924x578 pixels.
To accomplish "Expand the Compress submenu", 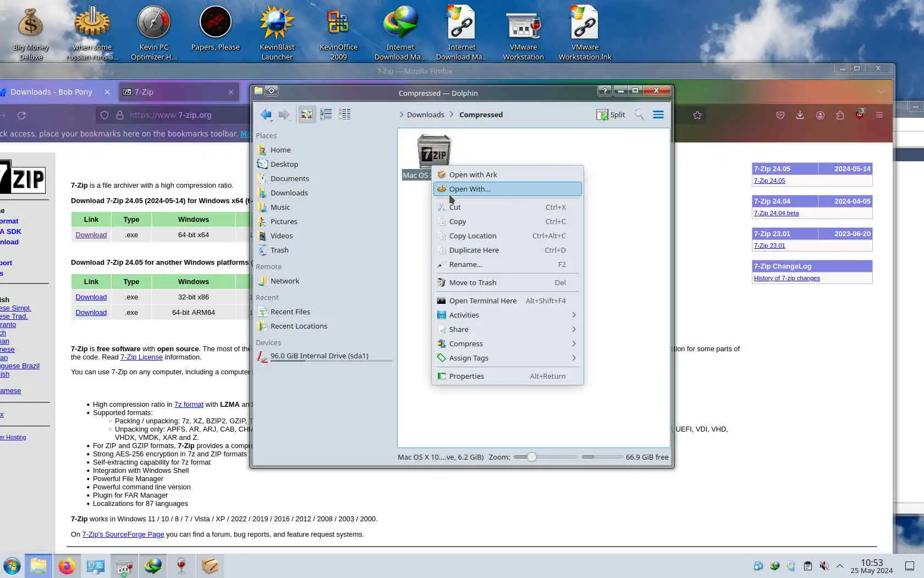I will point(508,343).
